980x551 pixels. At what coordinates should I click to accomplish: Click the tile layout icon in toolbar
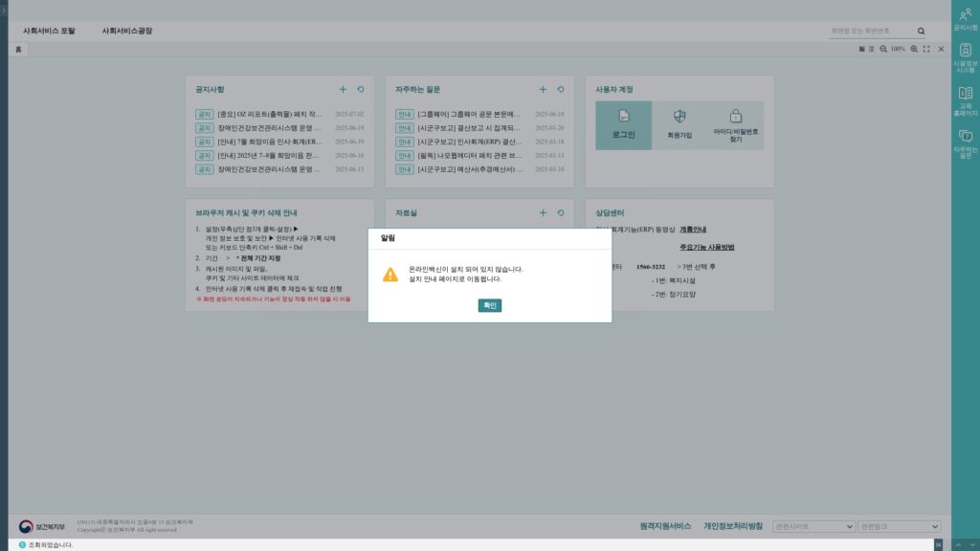(x=861, y=49)
